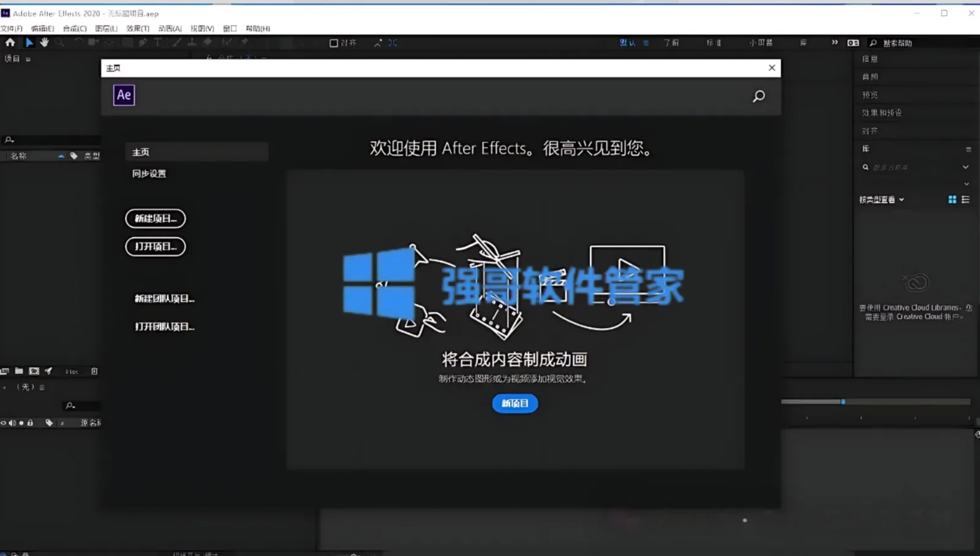Toggle the audio speaker switch in timeline header
The image size is (980, 556).
click(12, 423)
